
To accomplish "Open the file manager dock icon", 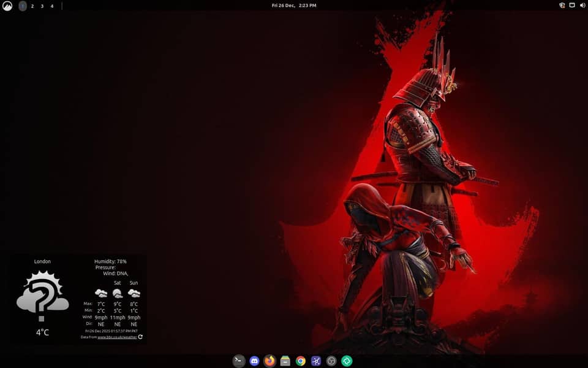I will 285,361.
